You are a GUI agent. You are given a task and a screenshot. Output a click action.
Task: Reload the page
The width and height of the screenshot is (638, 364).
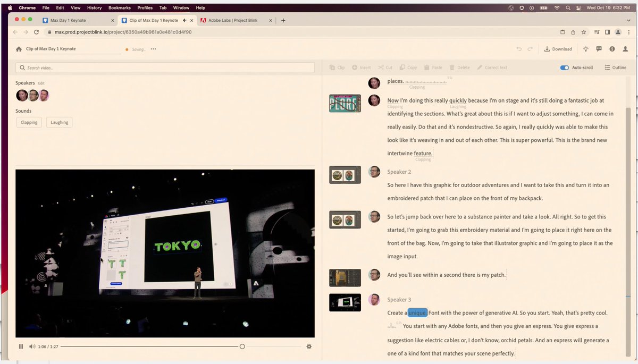pyautogui.click(x=37, y=32)
